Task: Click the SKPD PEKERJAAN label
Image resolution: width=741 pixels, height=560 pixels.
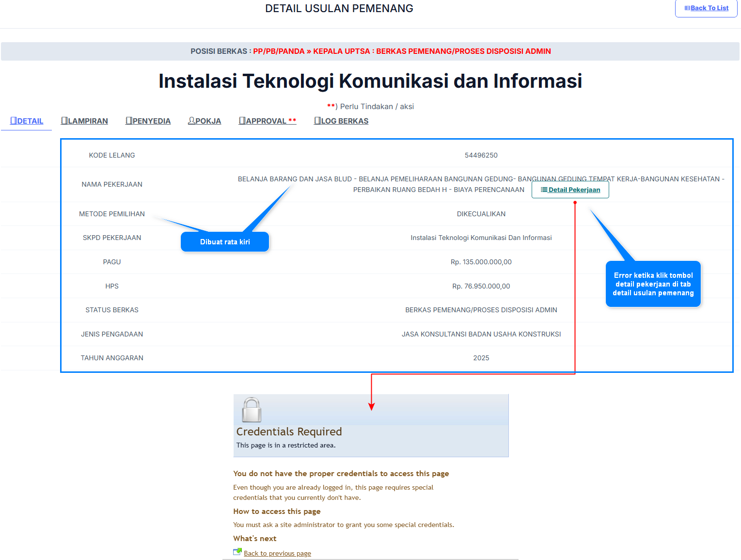Action: click(x=112, y=238)
